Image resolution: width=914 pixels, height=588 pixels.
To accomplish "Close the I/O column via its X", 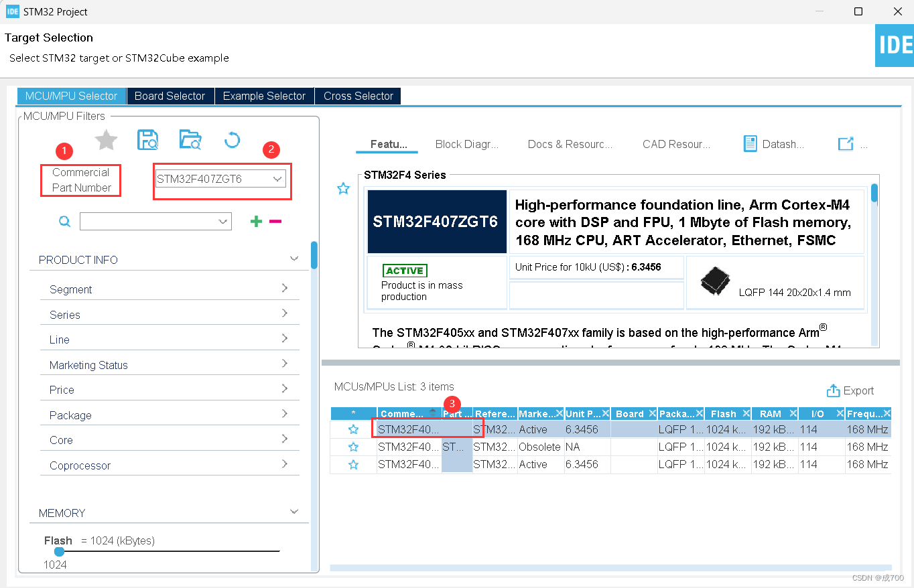I will (x=840, y=414).
